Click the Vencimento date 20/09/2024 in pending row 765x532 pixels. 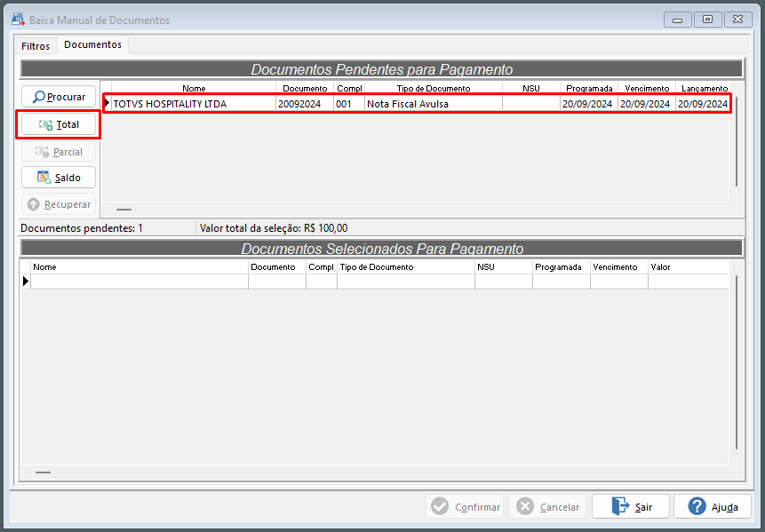click(x=647, y=104)
